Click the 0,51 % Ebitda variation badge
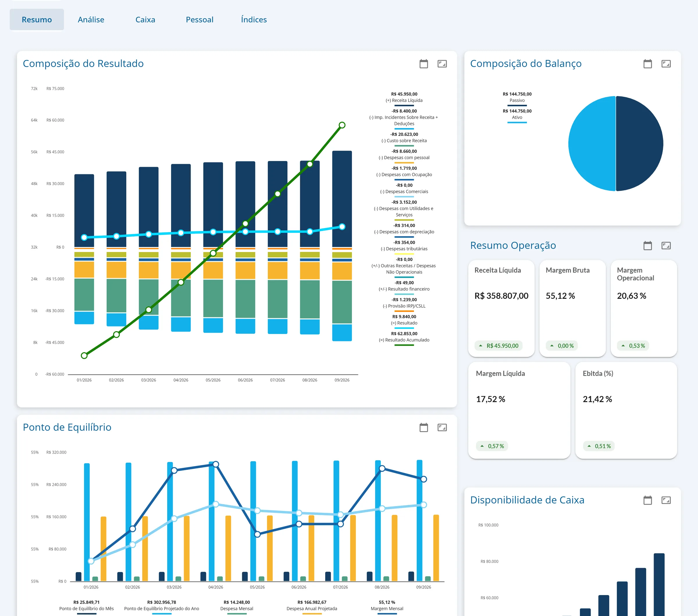Screen dimensions: 698x616 point(599,446)
